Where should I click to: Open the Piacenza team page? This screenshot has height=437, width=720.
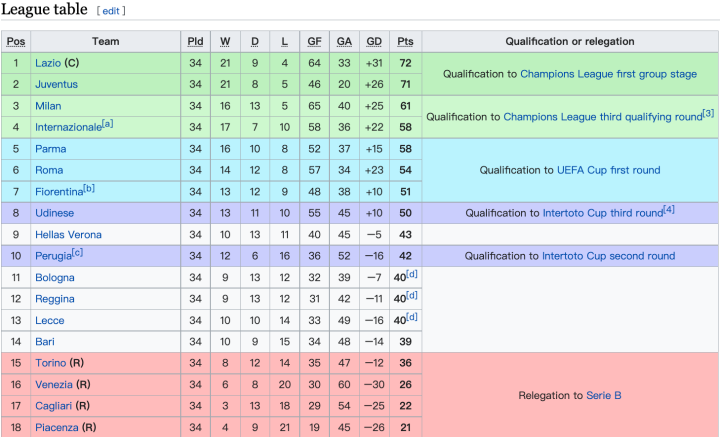tap(58, 428)
